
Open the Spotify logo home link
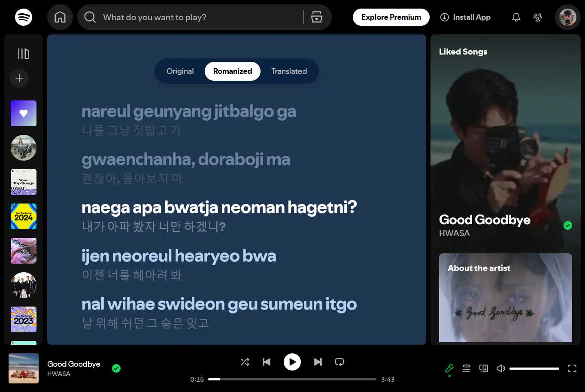click(x=24, y=17)
